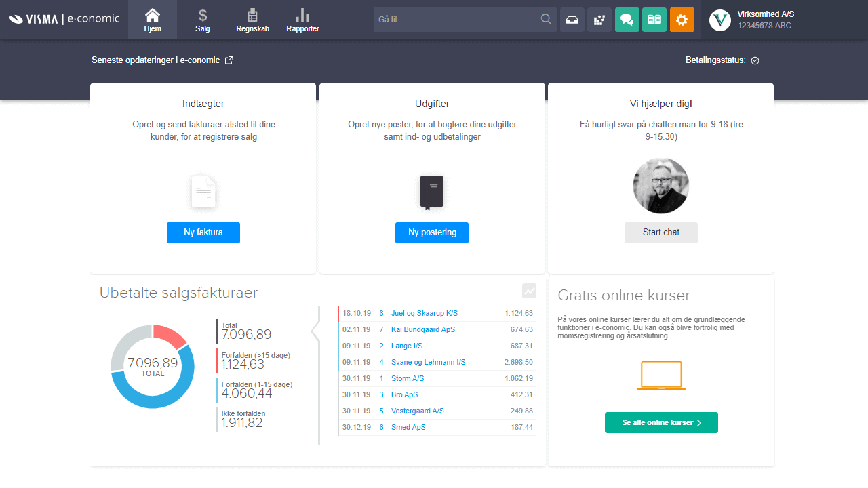This screenshot has width=868, height=488.
Task: Open invoice number 4 for Svane og Lehmann
Action: tap(382, 362)
